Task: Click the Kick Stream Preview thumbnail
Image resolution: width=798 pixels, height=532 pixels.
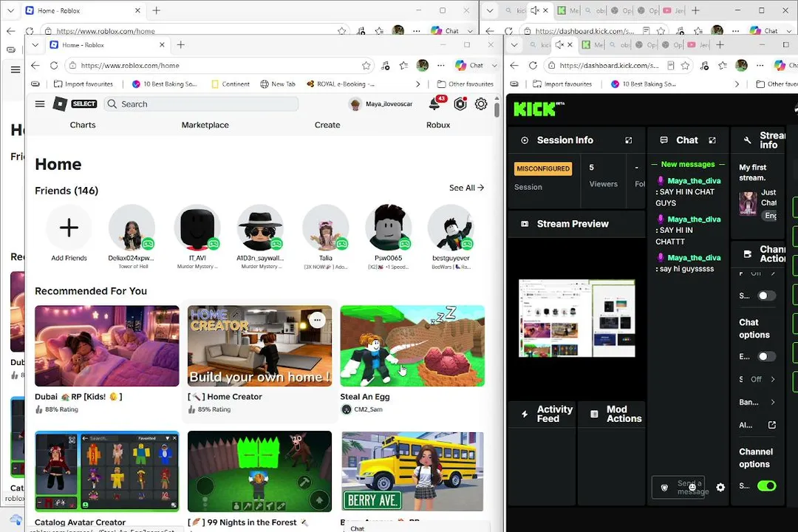Action: (576, 318)
